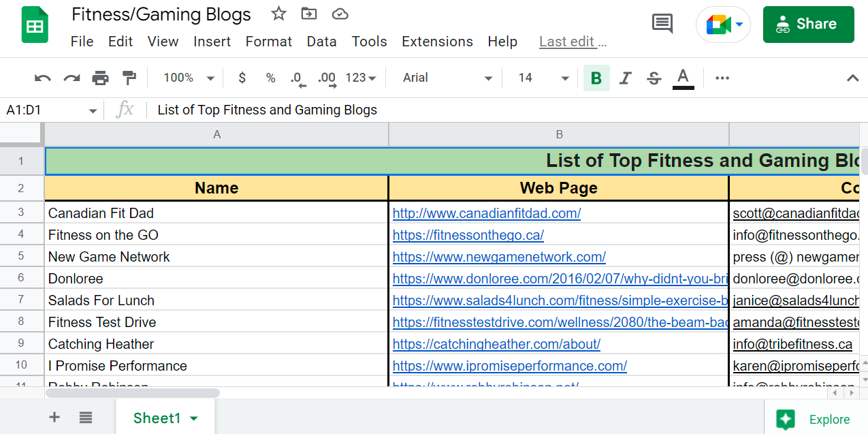The width and height of the screenshot is (868, 434).
Task: Open the canadianfitdad.com link
Action: (x=486, y=213)
